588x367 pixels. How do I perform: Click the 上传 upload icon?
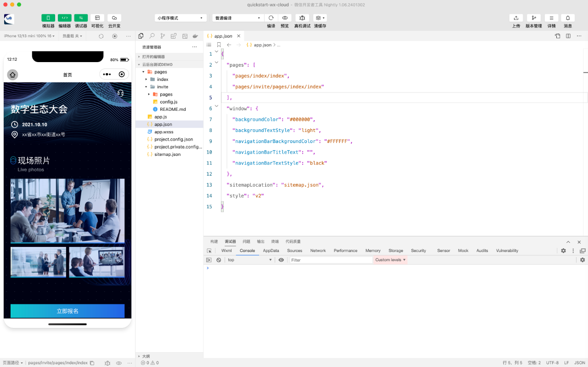click(x=516, y=18)
